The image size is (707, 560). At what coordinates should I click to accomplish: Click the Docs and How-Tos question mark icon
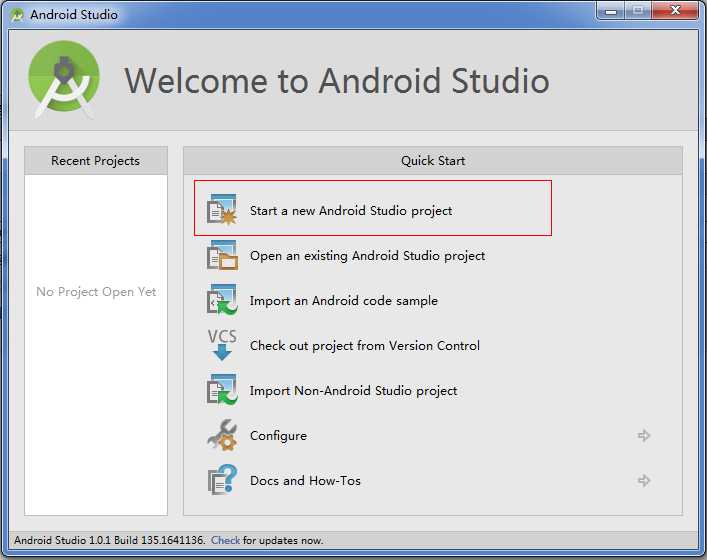tap(222, 480)
